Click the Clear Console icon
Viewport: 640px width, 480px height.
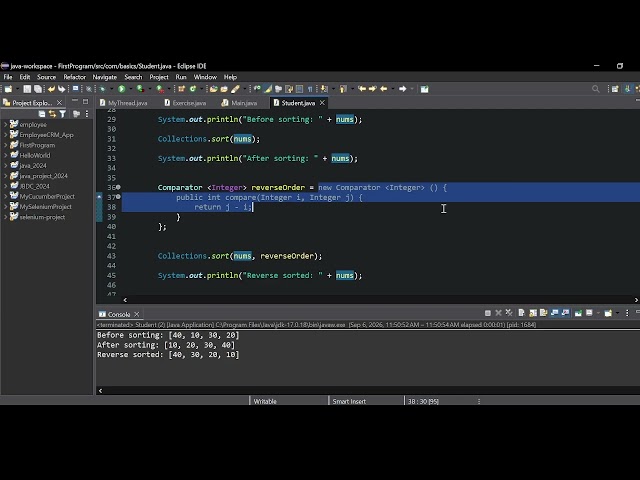tap(522, 313)
